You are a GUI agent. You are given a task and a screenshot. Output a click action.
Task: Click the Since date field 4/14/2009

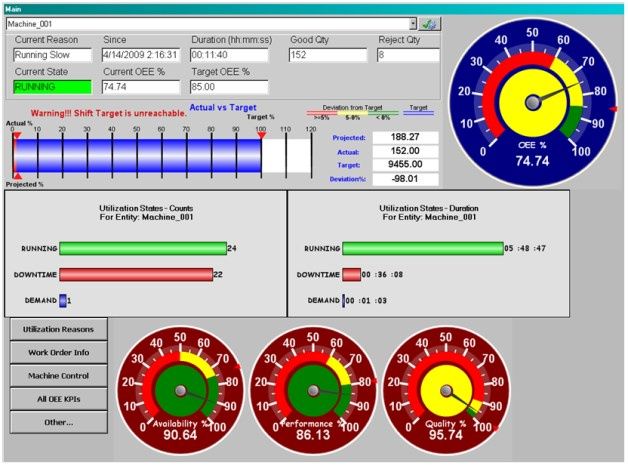(141, 55)
